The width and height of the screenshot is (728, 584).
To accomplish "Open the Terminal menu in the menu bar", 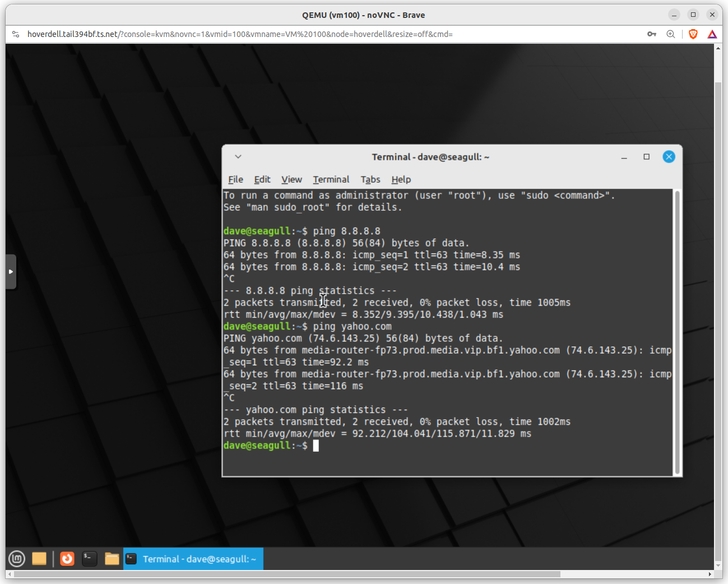I will point(331,179).
